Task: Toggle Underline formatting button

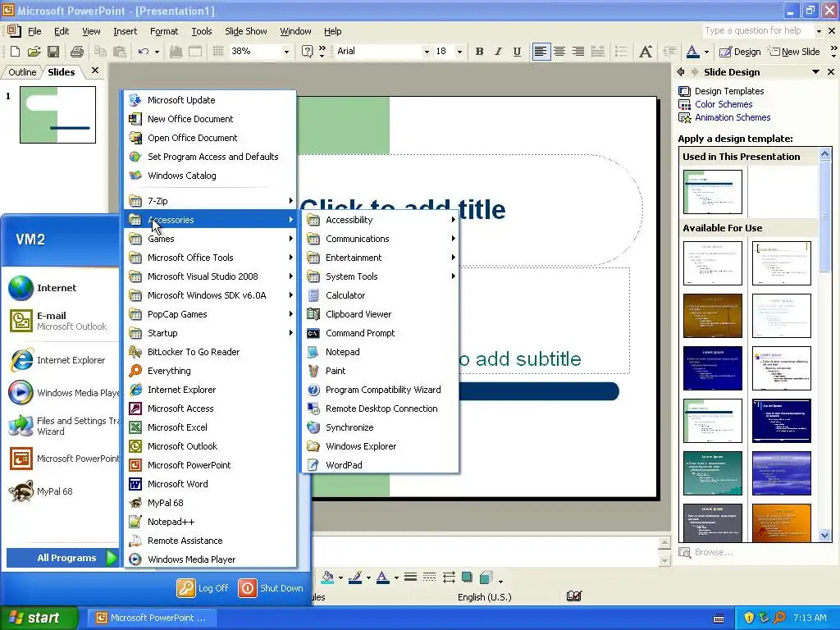Action: (517, 52)
